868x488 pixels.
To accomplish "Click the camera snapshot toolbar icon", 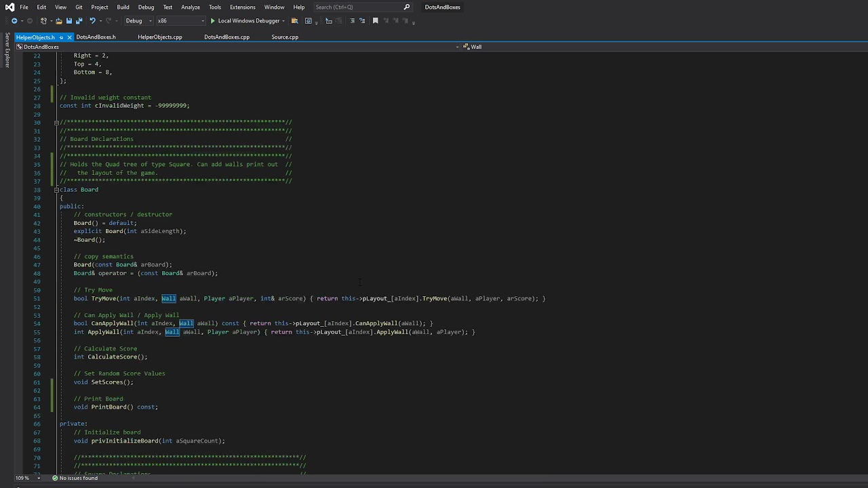I will point(308,21).
